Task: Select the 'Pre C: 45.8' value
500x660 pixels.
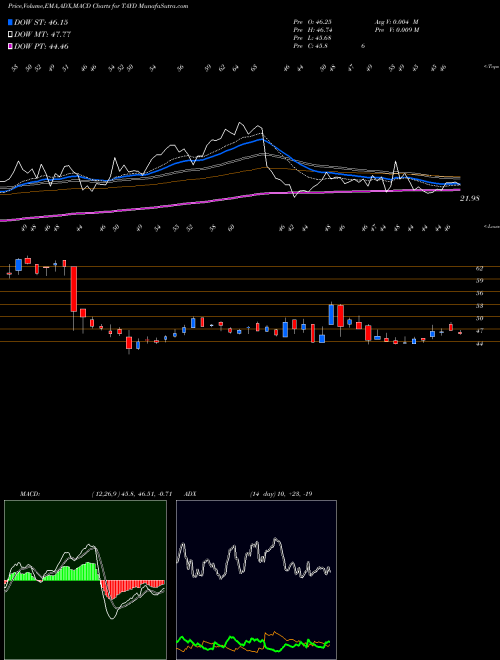Action: tap(311, 46)
